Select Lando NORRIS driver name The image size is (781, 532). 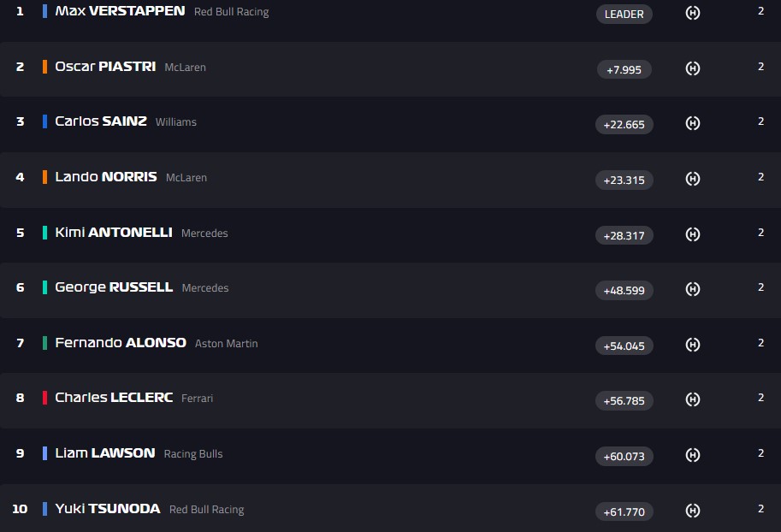pos(106,177)
